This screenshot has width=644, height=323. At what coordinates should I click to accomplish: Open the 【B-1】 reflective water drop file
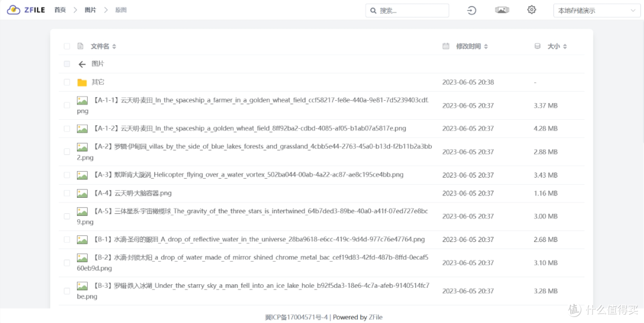[x=257, y=240]
